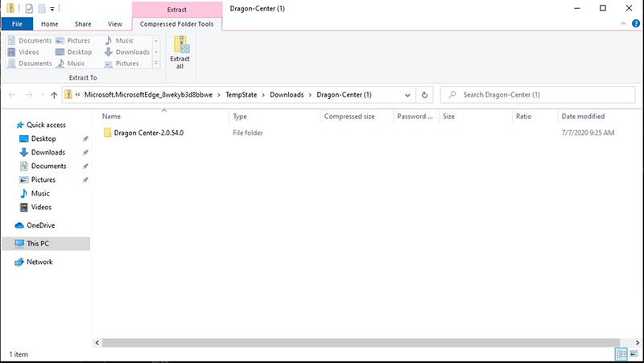Open the File menu

pos(17,24)
